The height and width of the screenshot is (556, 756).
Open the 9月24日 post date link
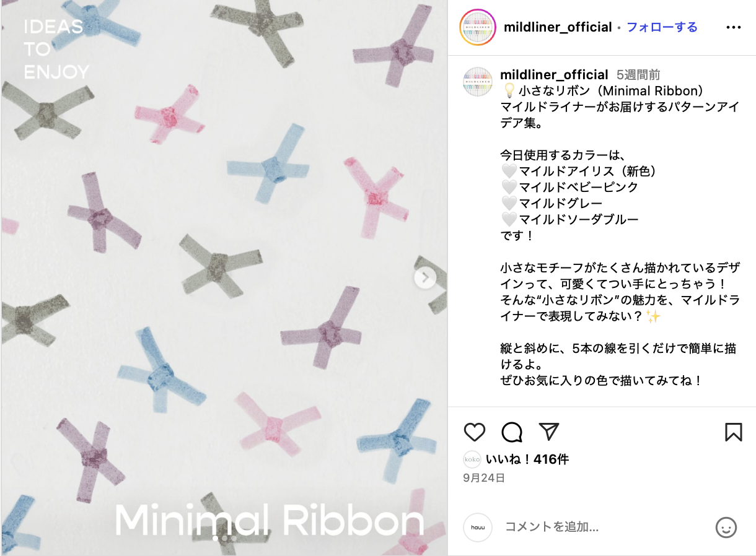click(x=484, y=478)
